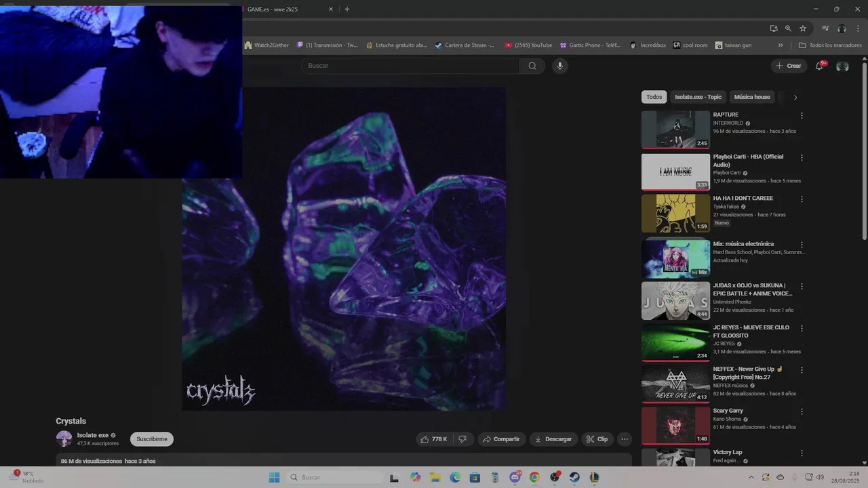
Task: Click the Suscribirme button
Action: (152, 439)
